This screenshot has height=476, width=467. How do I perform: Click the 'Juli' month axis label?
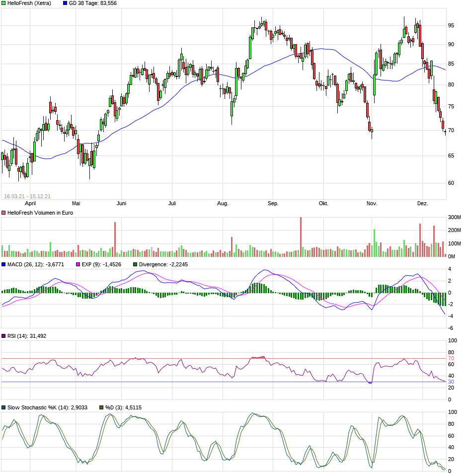coord(172,203)
